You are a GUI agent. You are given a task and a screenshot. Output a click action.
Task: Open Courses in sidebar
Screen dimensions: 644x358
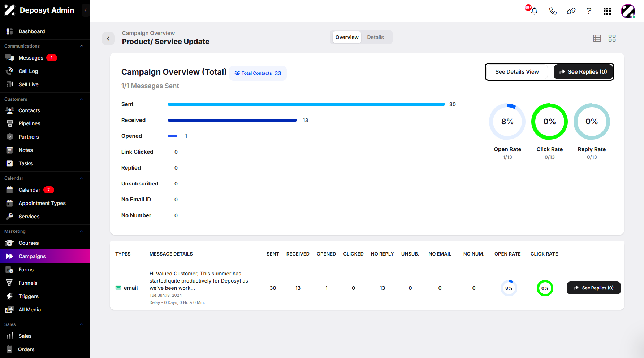(x=45, y=243)
